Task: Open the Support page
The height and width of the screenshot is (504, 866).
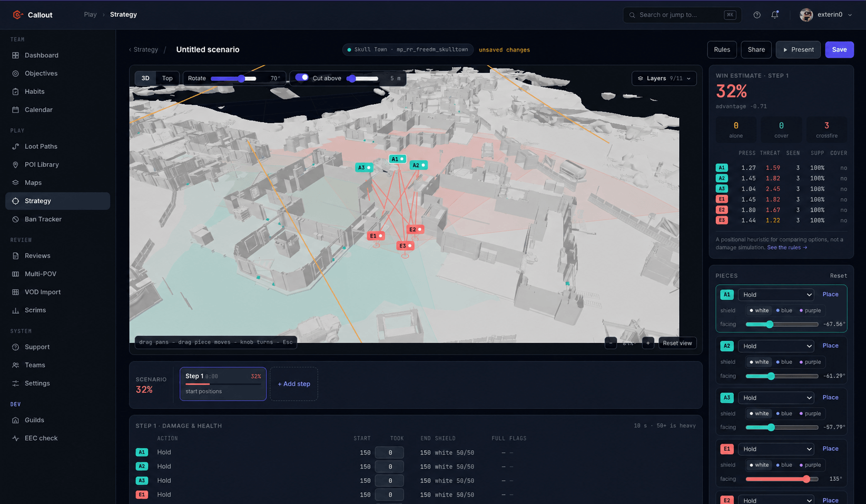Action: [57, 347]
